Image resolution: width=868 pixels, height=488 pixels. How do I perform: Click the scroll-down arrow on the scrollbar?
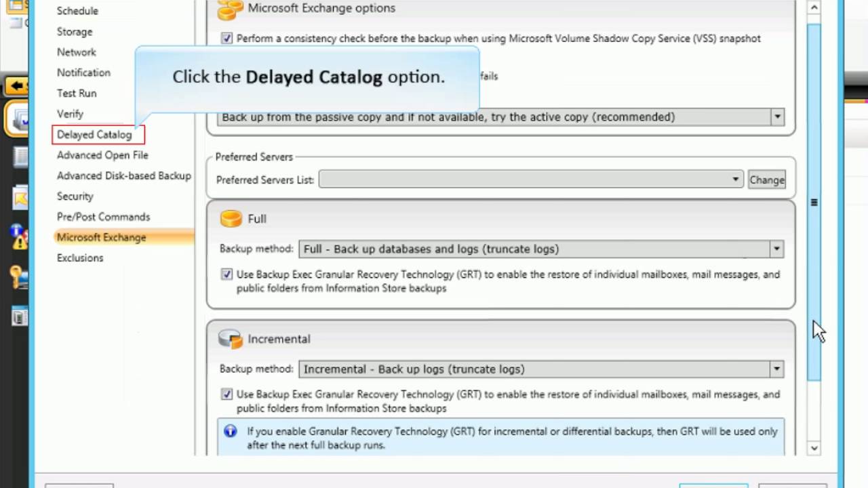(814, 447)
